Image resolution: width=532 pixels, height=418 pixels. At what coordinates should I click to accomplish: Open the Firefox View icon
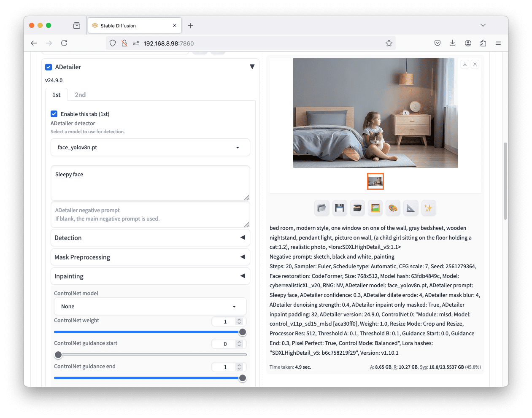77,26
